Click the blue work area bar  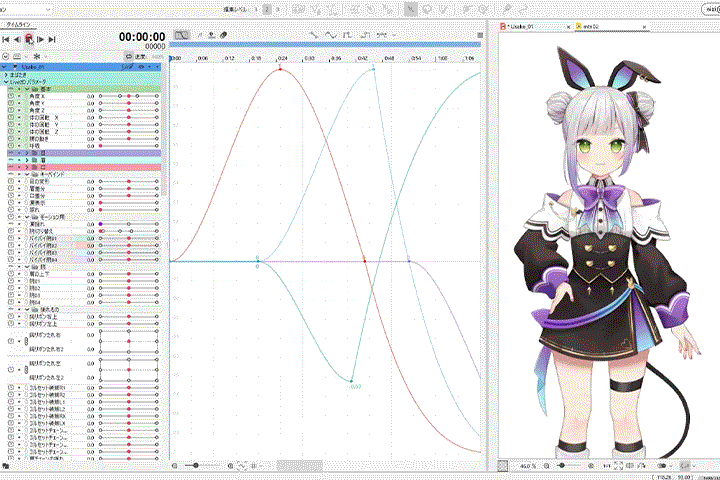[x=325, y=45]
